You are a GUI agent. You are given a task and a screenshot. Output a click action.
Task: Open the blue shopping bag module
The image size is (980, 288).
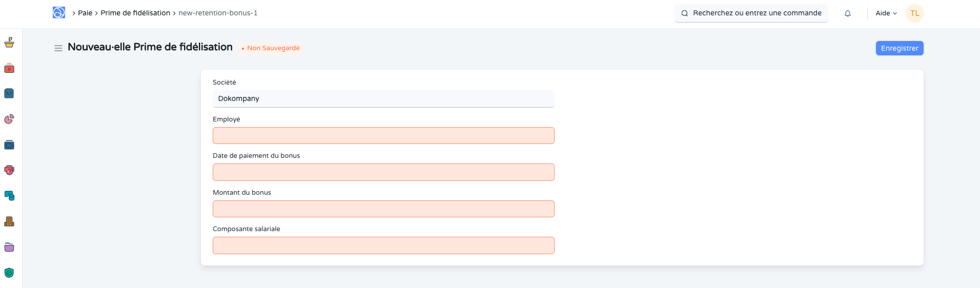9,93
